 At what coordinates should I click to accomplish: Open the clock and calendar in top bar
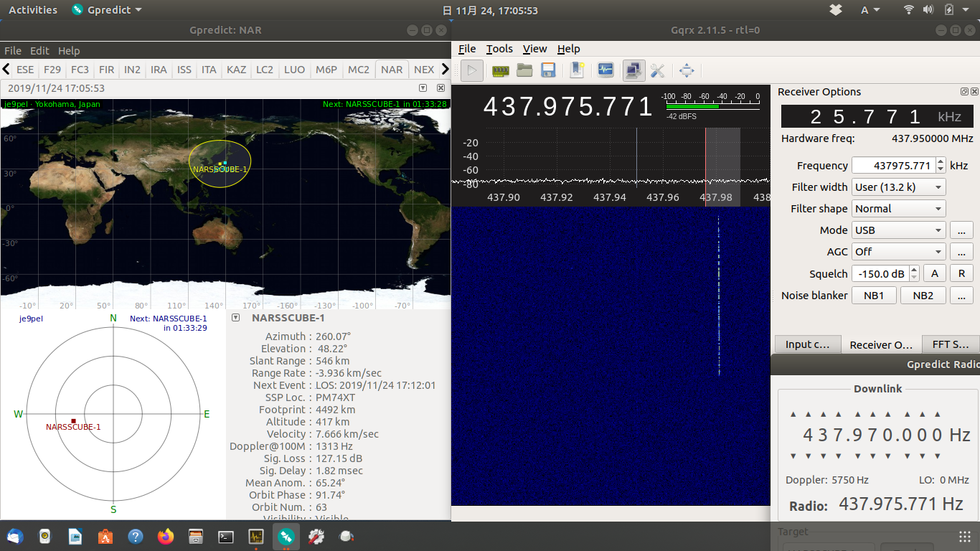(490, 10)
